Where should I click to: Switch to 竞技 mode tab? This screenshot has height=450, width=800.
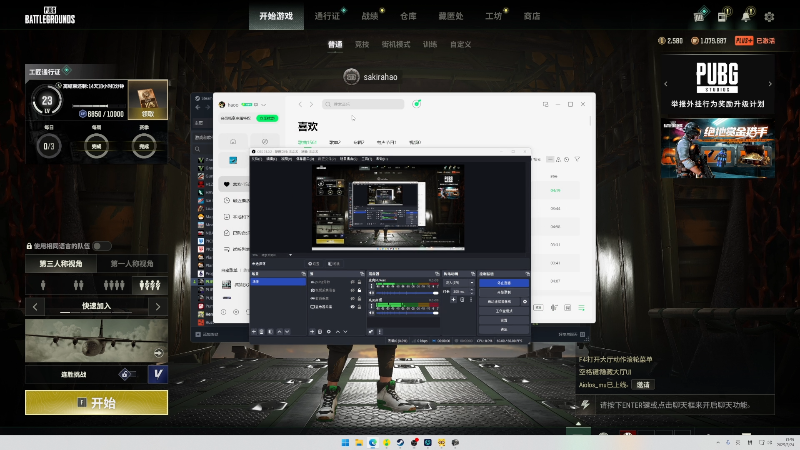click(362, 44)
